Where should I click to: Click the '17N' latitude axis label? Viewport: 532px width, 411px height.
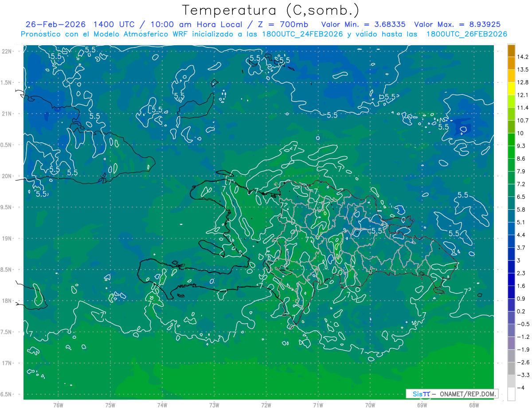[x=7, y=363]
